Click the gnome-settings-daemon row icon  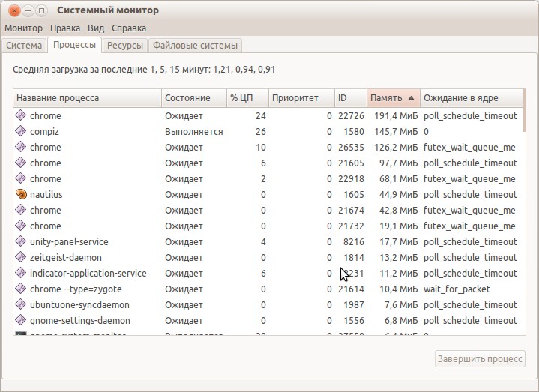[21, 320]
